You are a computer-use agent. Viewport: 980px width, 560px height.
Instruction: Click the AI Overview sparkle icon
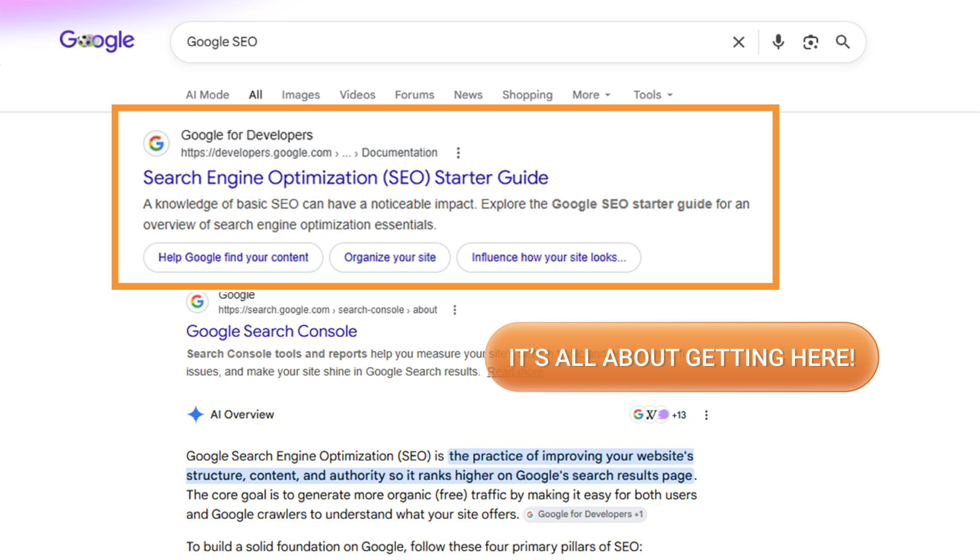point(195,415)
